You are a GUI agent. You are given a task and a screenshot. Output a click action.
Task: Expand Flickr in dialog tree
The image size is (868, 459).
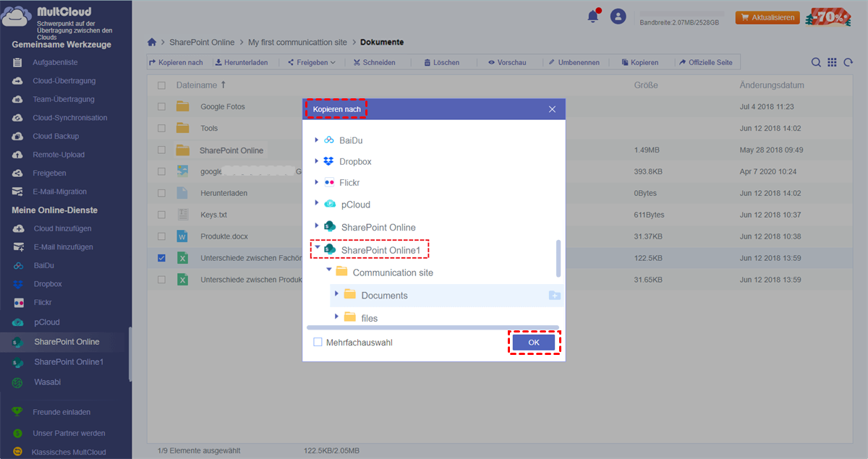tap(316, 182)
